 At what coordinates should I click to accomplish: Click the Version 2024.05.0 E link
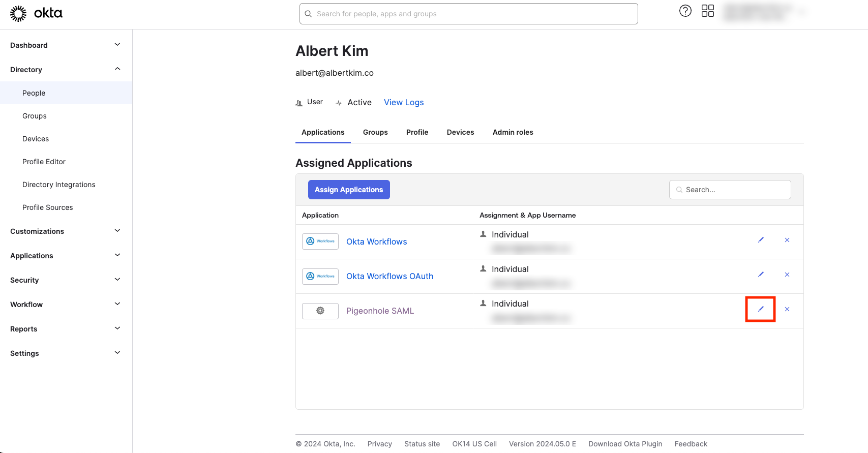click(543, 444)
